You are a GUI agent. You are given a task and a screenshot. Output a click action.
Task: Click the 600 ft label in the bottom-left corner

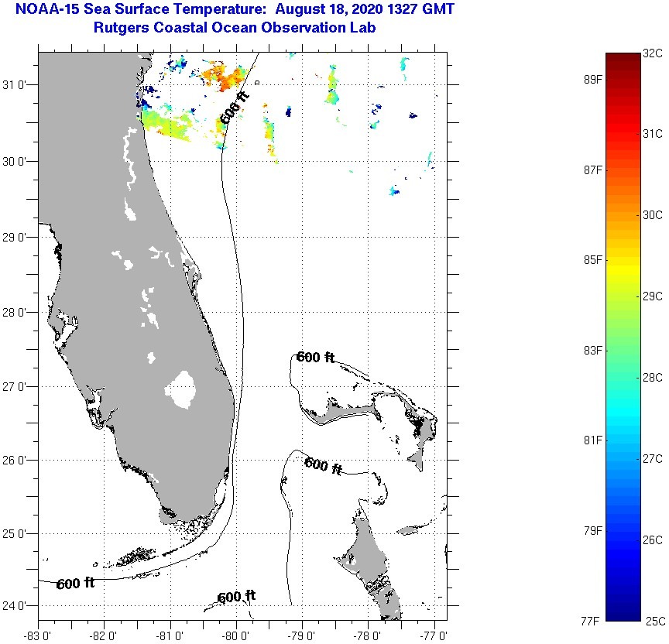click(75, 584)
